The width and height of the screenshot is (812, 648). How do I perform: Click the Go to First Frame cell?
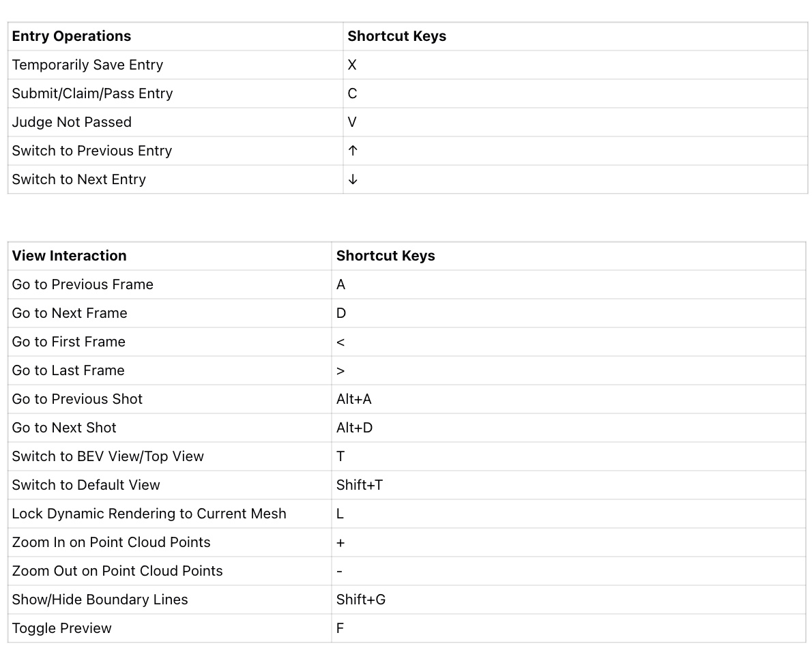(x=68, y=342)
